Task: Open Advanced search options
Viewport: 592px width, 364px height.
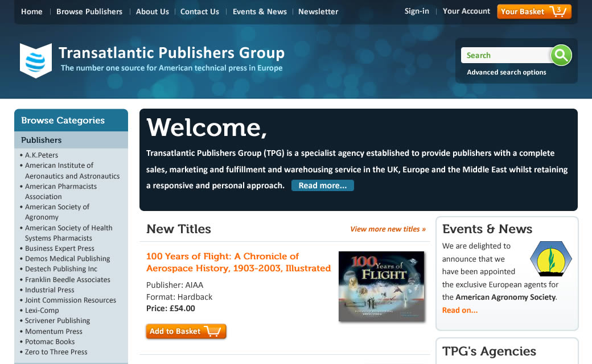Action: (506, 72)
